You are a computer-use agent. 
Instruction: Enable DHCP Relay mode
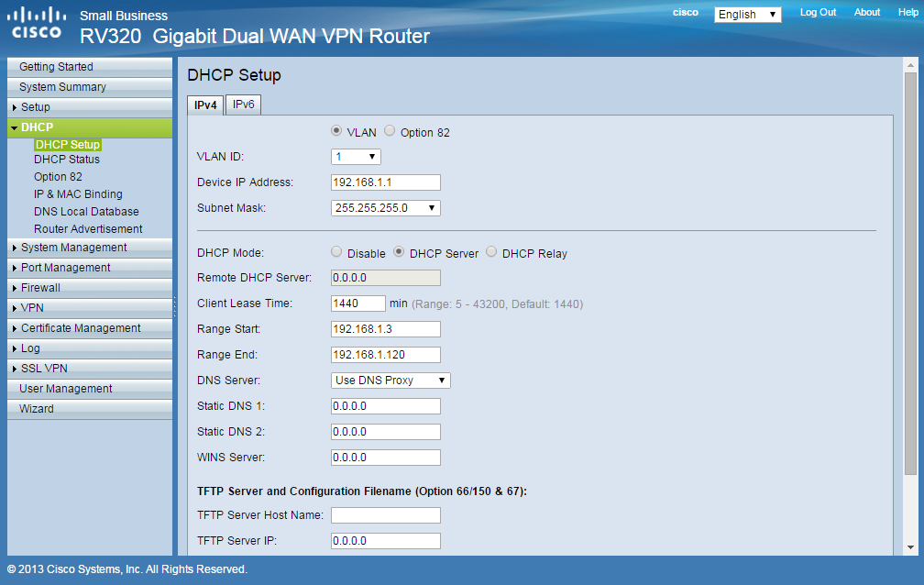point(491,252)
